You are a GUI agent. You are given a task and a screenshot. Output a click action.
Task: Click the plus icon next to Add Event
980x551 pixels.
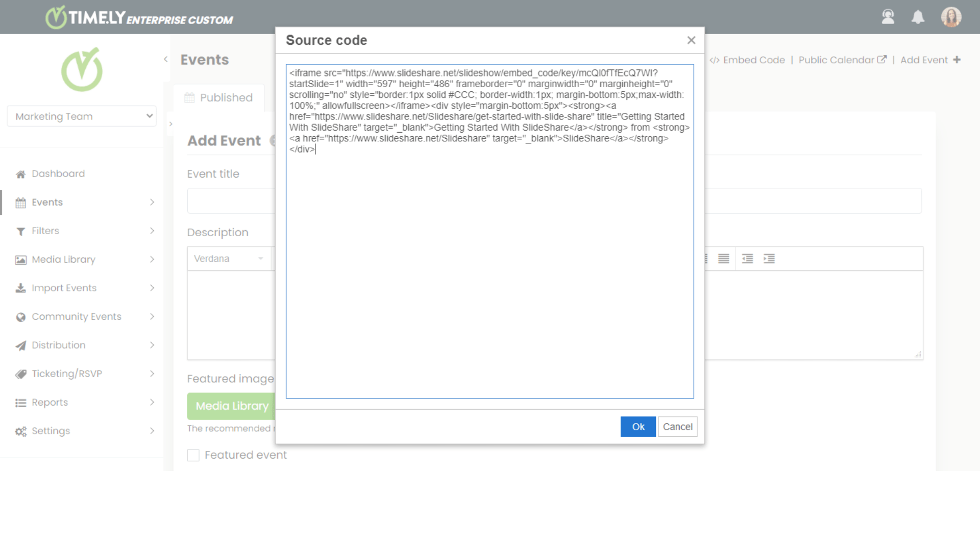957,60
